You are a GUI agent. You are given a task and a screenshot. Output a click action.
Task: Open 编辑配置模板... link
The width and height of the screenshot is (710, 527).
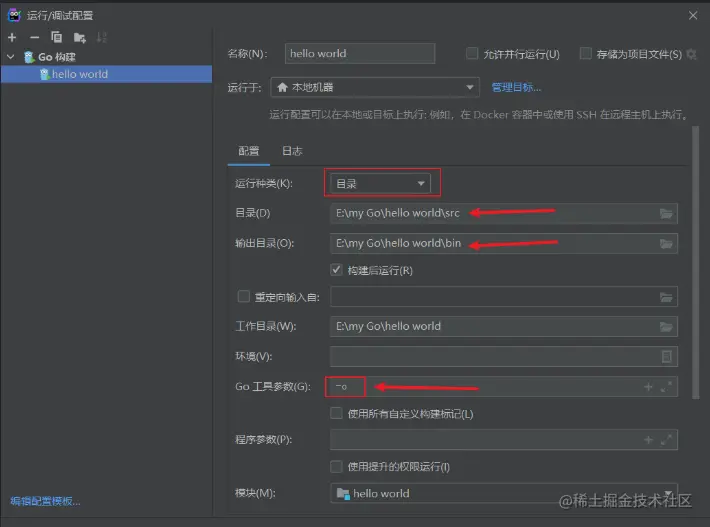[45, 501]
